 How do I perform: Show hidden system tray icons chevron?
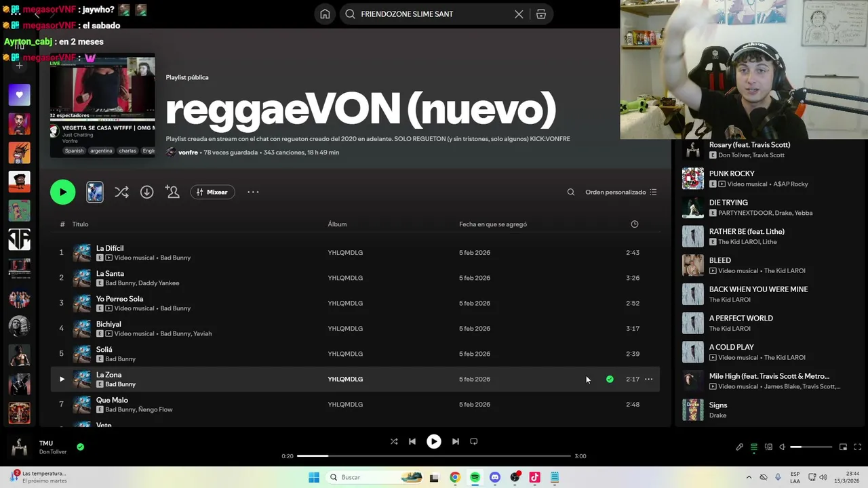click(749, 477)
